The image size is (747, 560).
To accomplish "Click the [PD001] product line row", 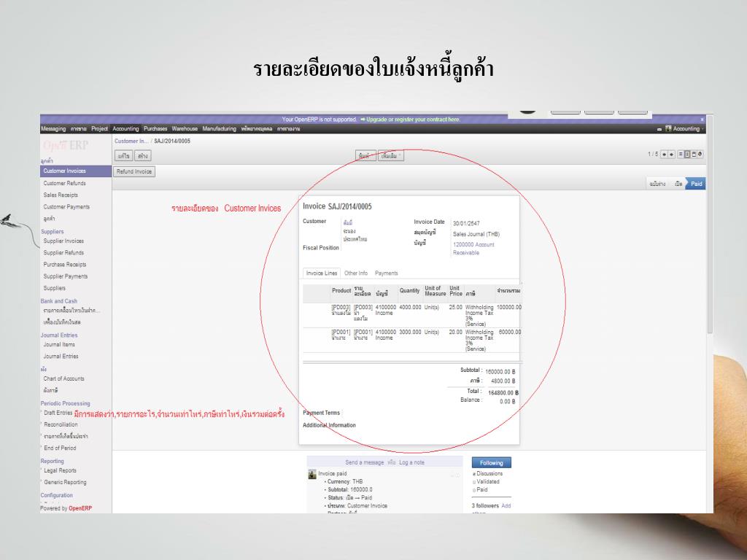I will pyautogui.click(x=412, y=340).
